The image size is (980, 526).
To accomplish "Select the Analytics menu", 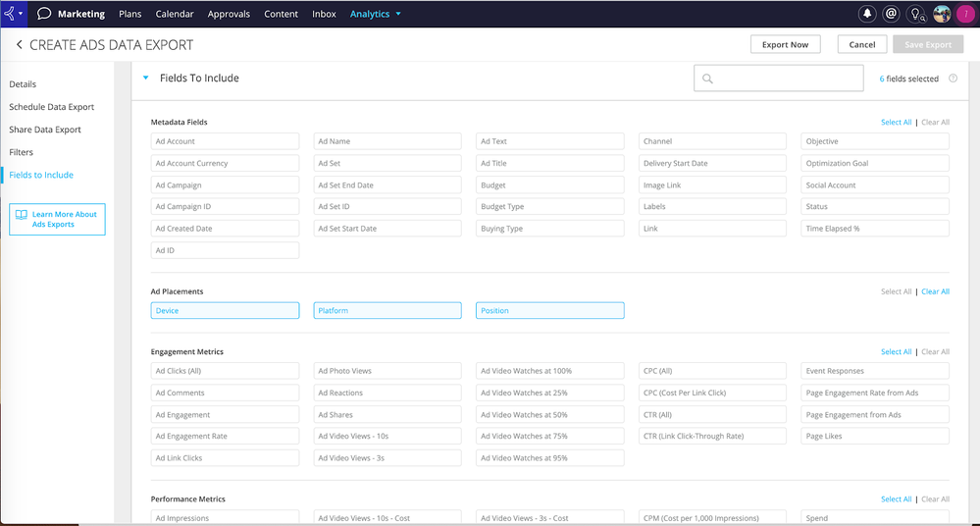I will point(370,14).
